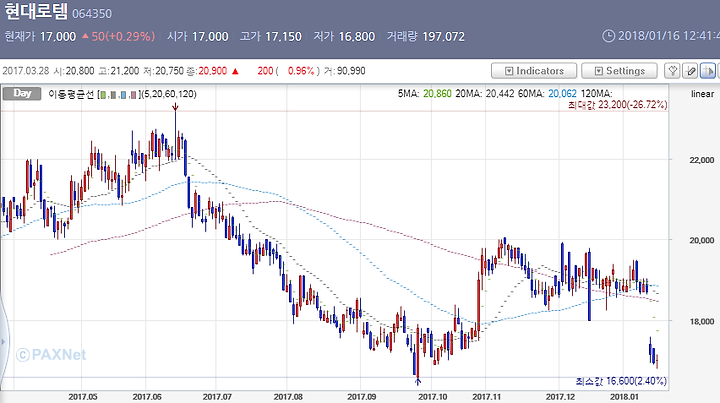Viewport: 720px width, 403px height.
Task: Expand the left side panel arrow
Action: tap(3, 341)
